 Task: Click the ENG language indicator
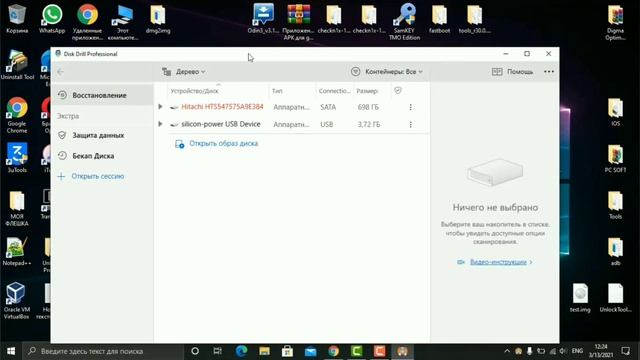point(577,351)
